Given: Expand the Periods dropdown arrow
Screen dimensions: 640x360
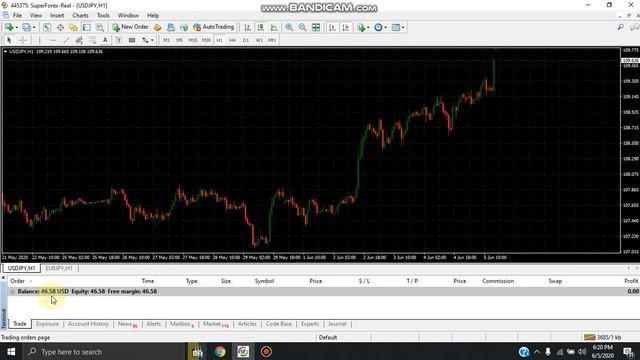Looking at the screenshot, I should tap(386, 28).
